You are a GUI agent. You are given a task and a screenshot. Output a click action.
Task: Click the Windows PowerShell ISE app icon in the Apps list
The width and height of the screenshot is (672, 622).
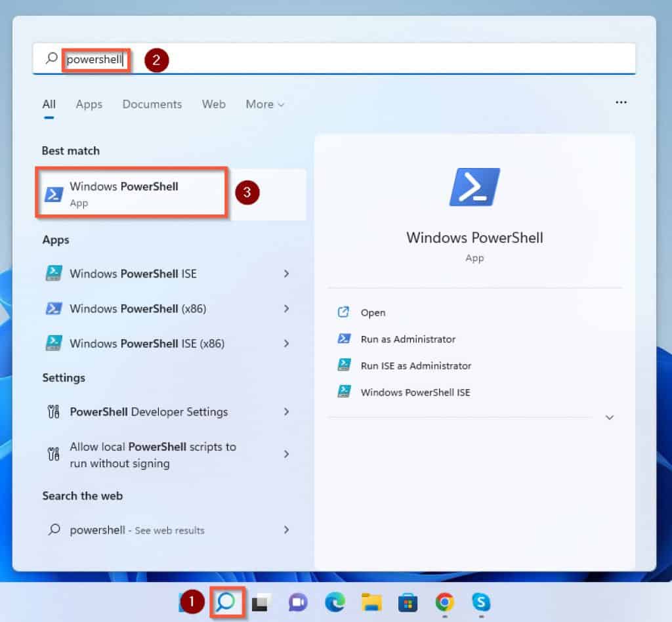[54, 274]
